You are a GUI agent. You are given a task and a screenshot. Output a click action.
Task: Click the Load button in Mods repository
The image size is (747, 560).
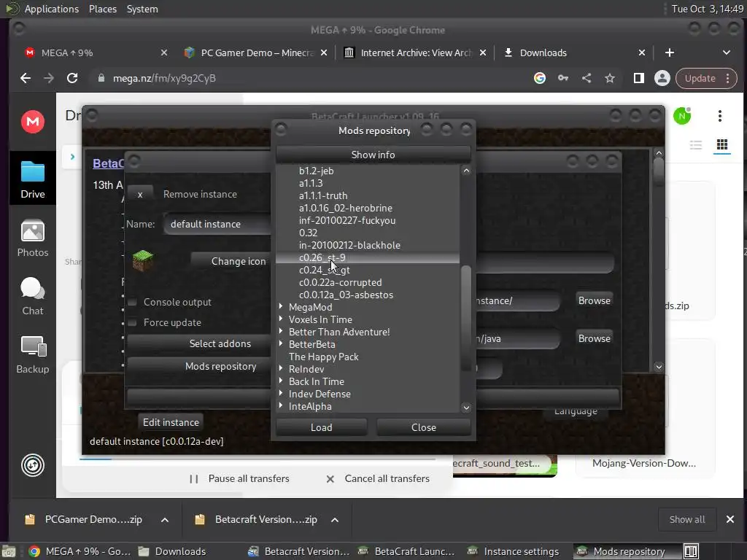322,427
